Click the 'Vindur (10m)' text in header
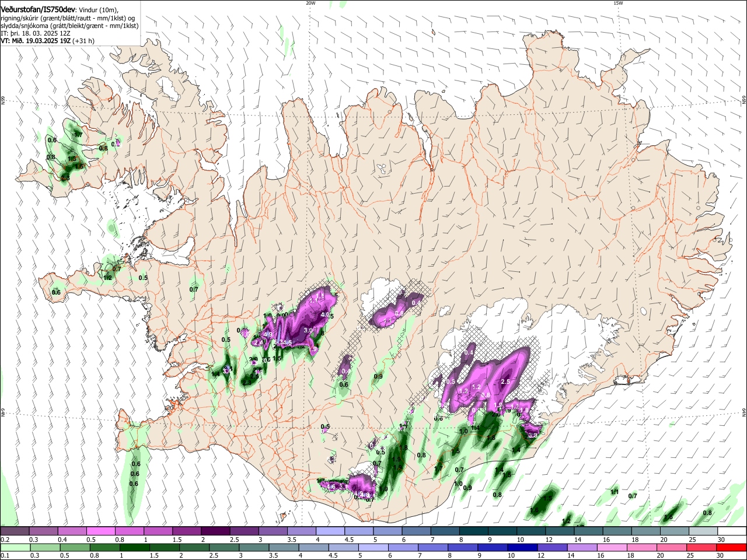The image size is (747, 560). tap(99, 10)
